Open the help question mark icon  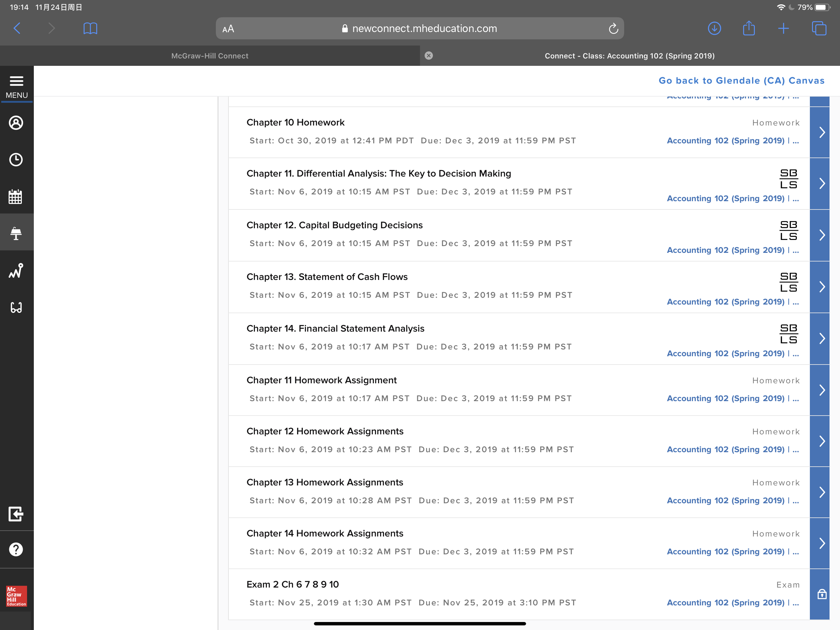coord(16,549)
